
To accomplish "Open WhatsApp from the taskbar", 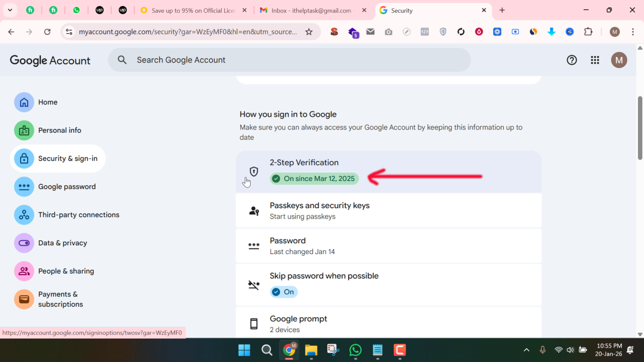I will [355, 350].
